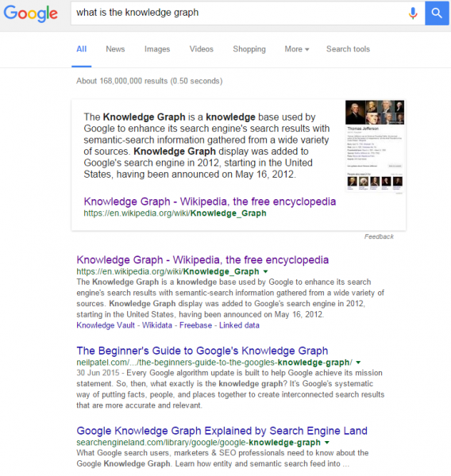The width and height of the screenshot is (451, 476).
Task: Click the 'About 168,000,000 results' stats text
Action: [149, 81]
